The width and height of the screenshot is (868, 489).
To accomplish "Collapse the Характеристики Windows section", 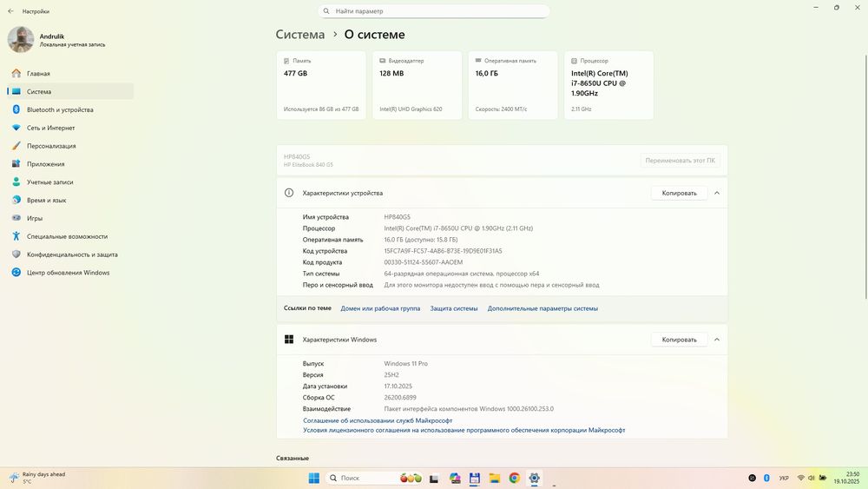I will (717, 340).
